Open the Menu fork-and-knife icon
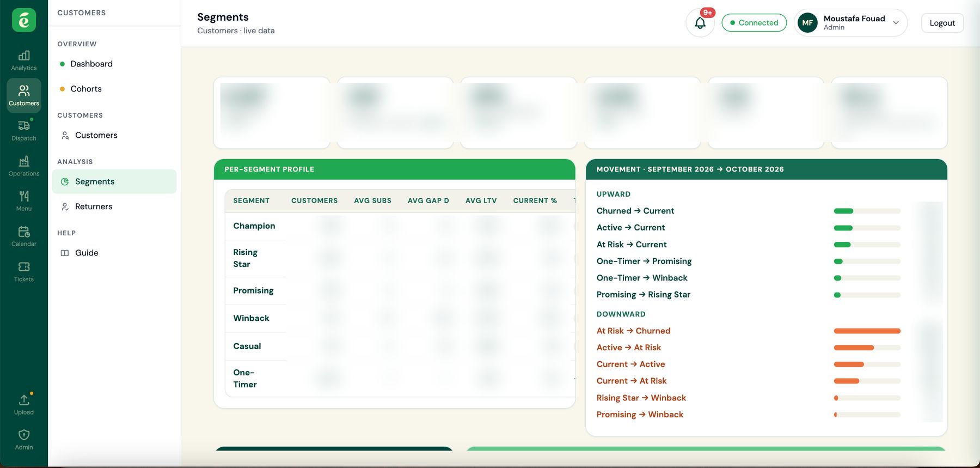The image size is (980, 468). pyautogui.click(x=24, y=201)
